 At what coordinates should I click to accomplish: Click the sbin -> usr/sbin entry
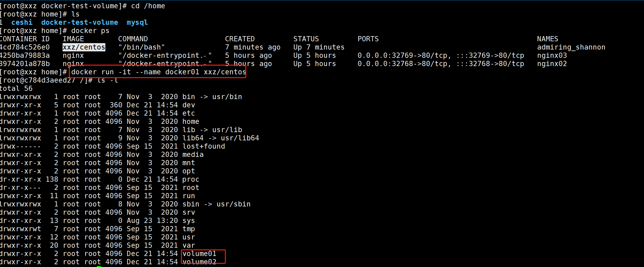click(x=216, y=204)
